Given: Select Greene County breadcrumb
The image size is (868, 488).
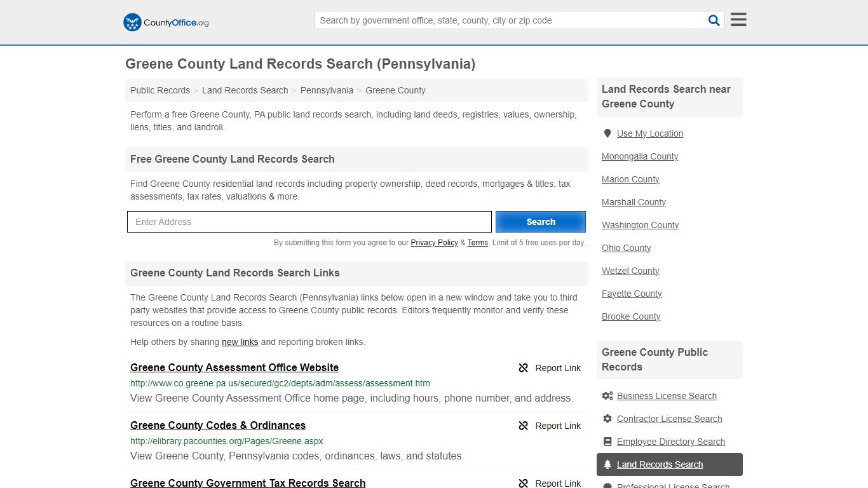Looking at the screenshot, I should pos(395,90).
